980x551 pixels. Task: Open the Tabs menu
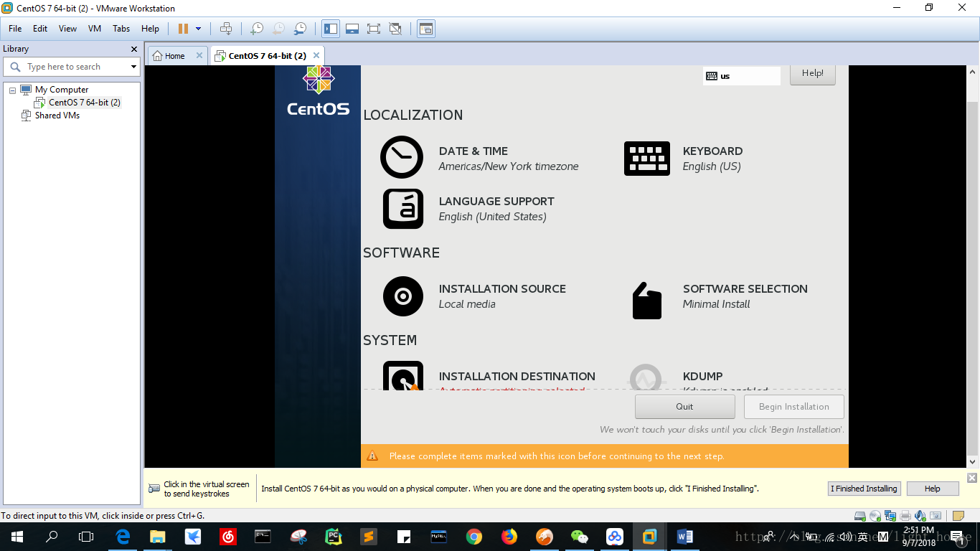pos(121,29)
